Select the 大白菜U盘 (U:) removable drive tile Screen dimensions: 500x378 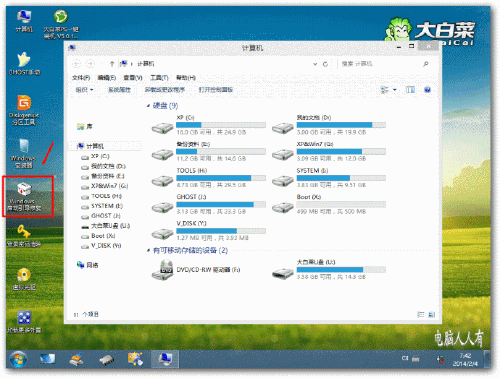pyautogui.click(x=329, y=269)
